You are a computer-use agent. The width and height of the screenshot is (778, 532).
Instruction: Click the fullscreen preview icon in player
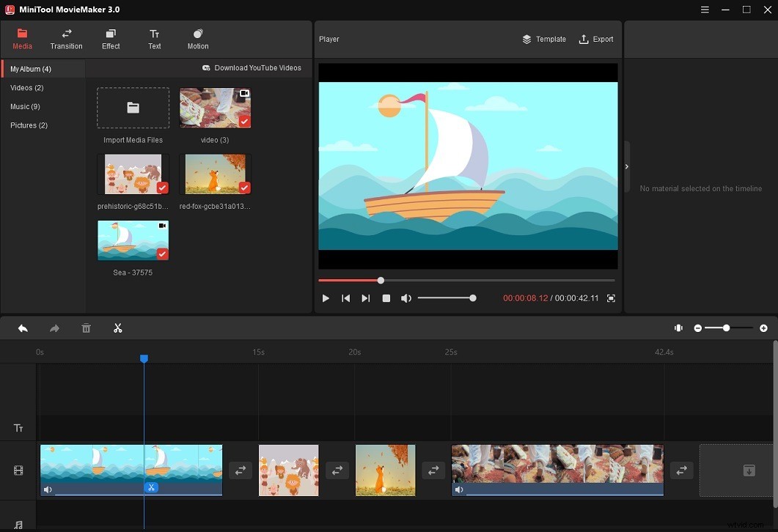pos(611,298)
